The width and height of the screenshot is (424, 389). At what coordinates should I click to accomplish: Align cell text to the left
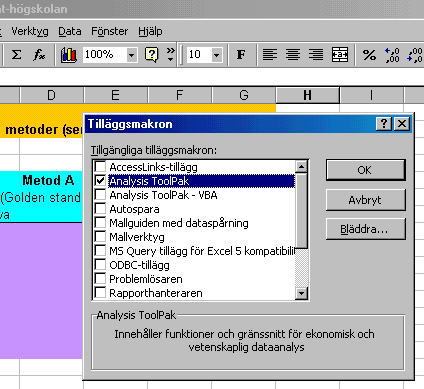270,54
